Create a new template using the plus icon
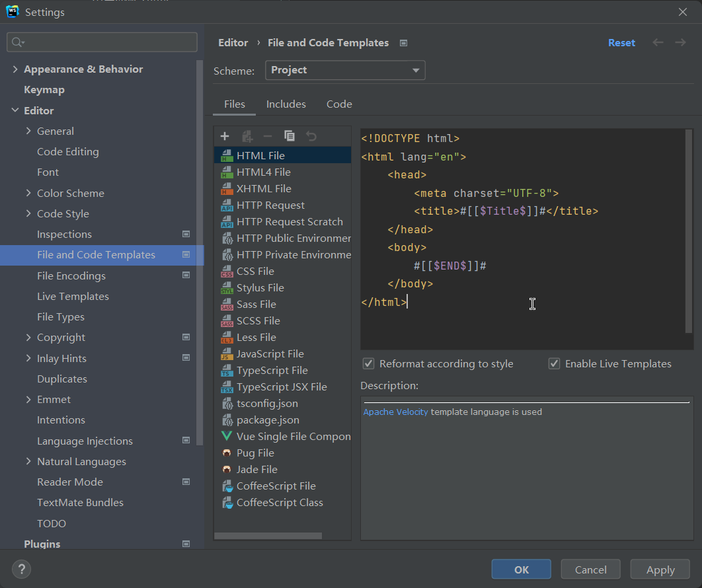This screenshot has width=702, height=588. [x=225, y=135]
